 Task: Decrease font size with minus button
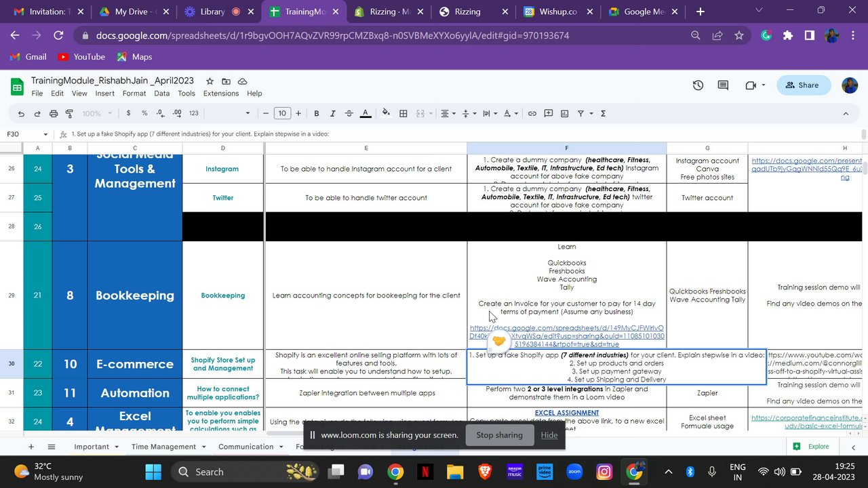click(267, 114)
